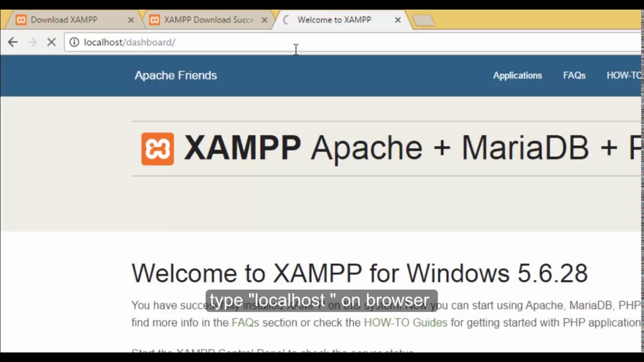Screen dimensions: 644x362
Task: Open a new browser tab
Action: 423,20
